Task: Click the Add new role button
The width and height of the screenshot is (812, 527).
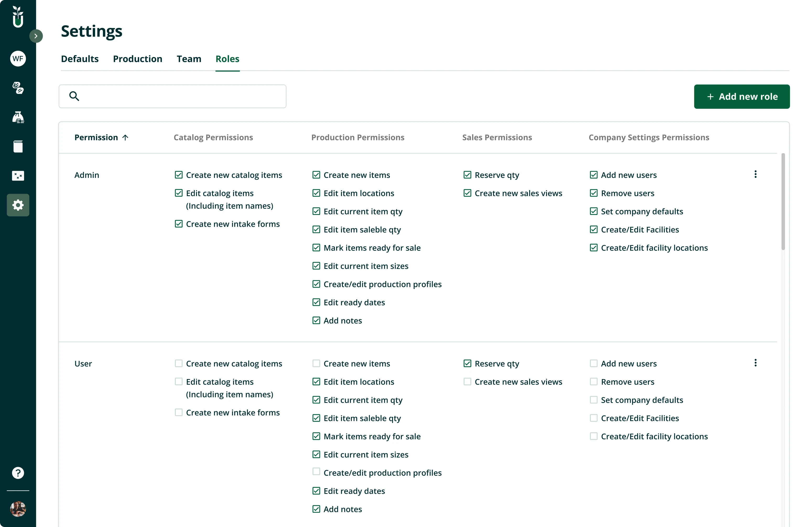Action: click(742, 96)
